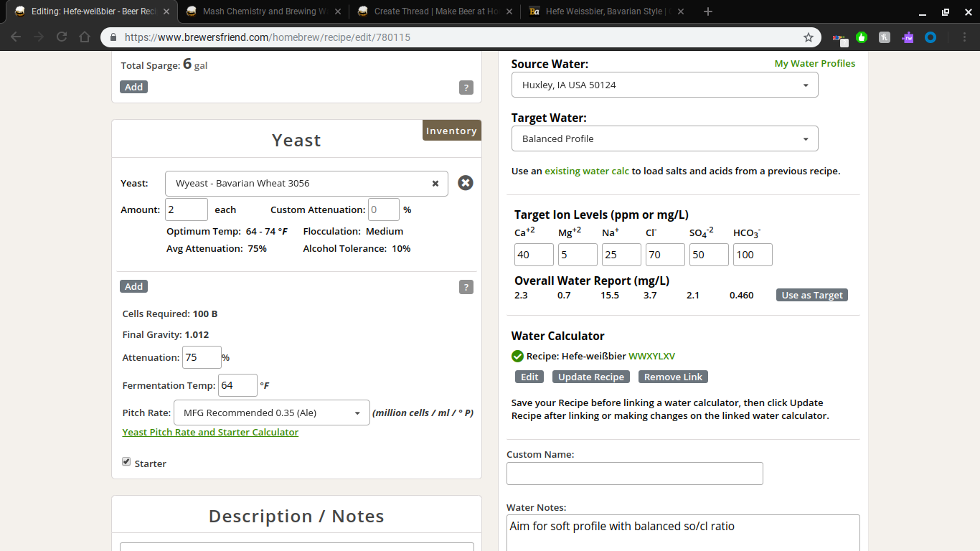Screen dimensions: 980x551
Task: Open My Water Profiles link
Action: point(815,63)
